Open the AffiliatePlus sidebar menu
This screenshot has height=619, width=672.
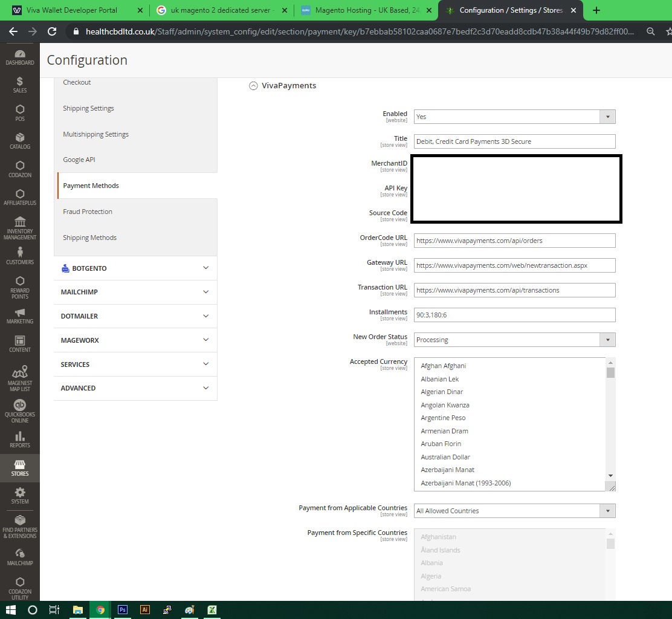[x=20, y=197]
